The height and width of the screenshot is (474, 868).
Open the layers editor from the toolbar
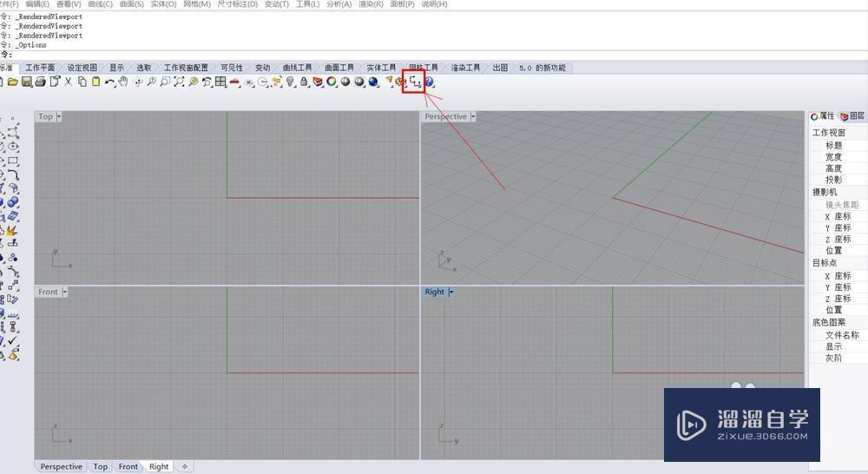[318, 82]
